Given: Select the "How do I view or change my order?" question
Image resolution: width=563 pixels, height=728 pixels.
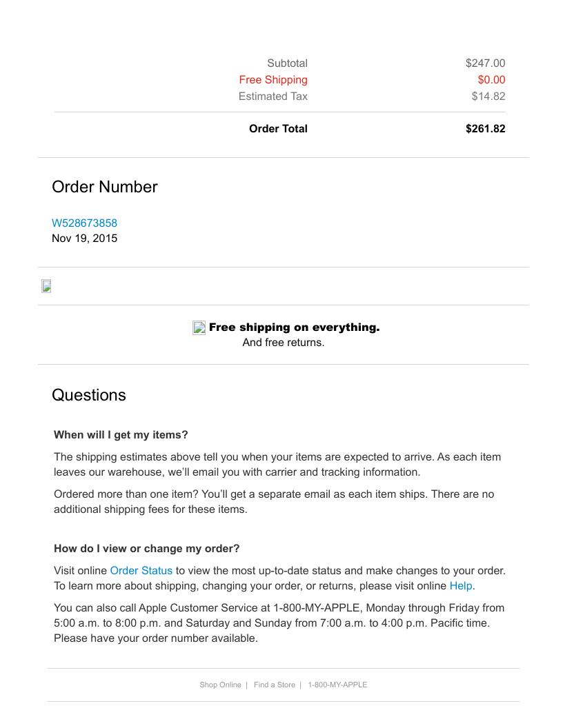Looking at the screenshot, I should pyautogui.click(x=146, y=549).
